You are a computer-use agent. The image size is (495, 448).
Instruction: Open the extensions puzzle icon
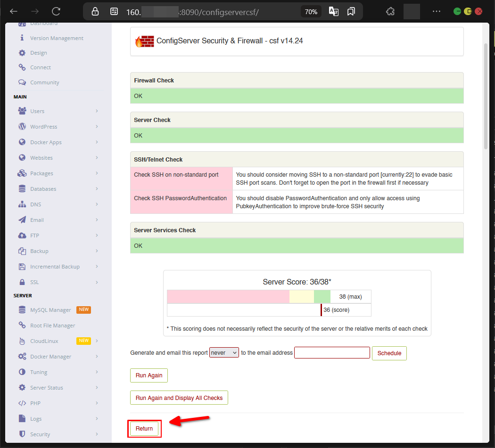[x=390, y=12]
